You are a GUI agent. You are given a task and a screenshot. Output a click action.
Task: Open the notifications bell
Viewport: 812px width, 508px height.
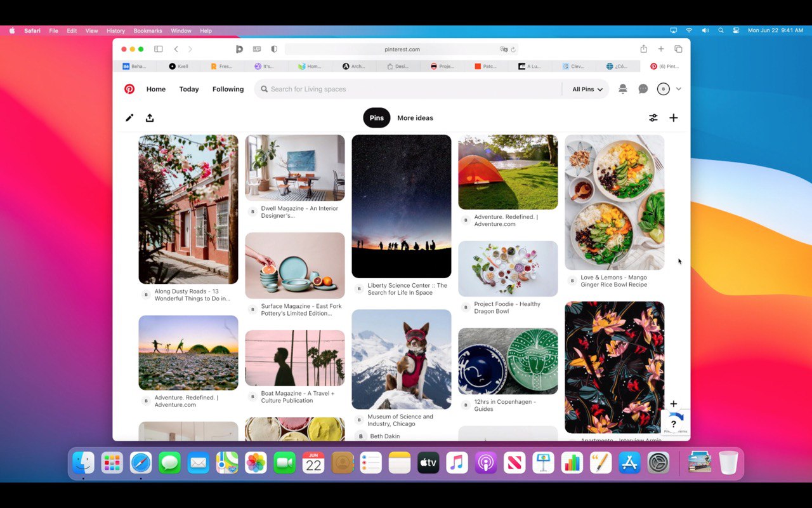pos(623,89)
